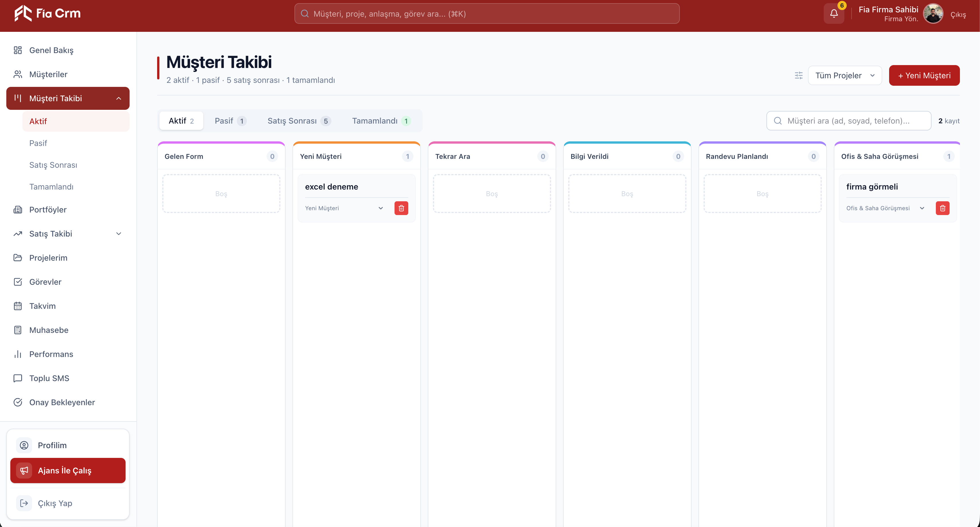Image resolution: width=980 pixels, height=527 pixels.
Task: Click the Bilgi Verildi column header
Action: pos(627,156)
